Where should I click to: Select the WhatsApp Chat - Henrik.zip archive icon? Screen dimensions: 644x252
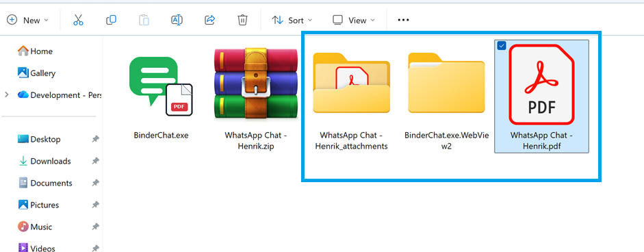pos(256,84)
